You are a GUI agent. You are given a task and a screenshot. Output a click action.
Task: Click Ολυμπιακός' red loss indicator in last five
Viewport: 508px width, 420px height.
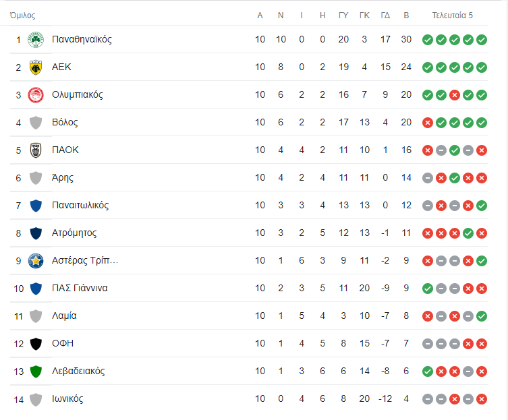[x=455, y=95]
